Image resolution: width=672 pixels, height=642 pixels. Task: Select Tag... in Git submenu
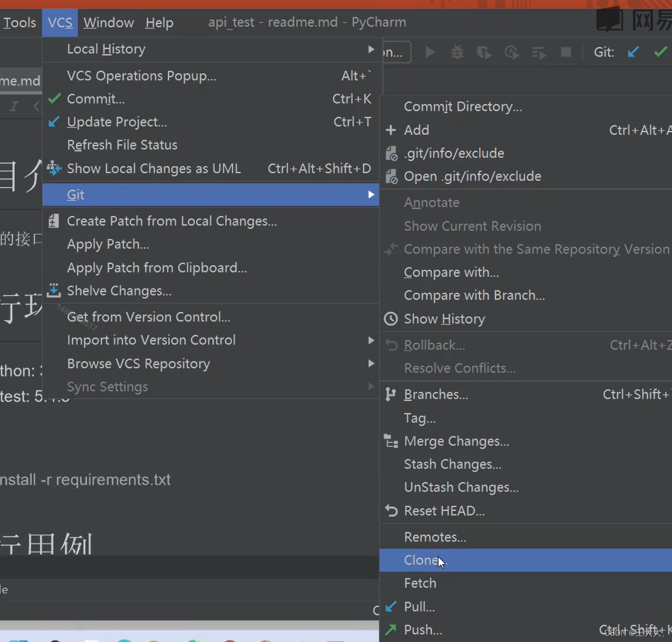tap(526, 418)
